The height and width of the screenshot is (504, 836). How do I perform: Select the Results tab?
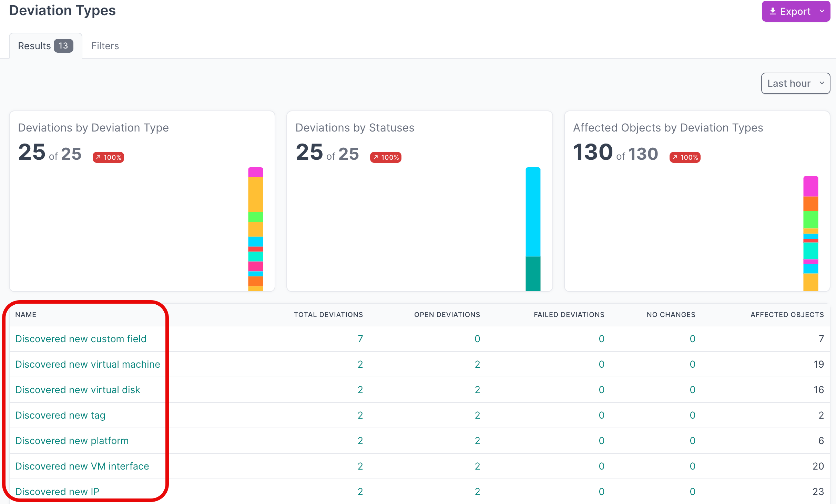(x=34, y=46)
